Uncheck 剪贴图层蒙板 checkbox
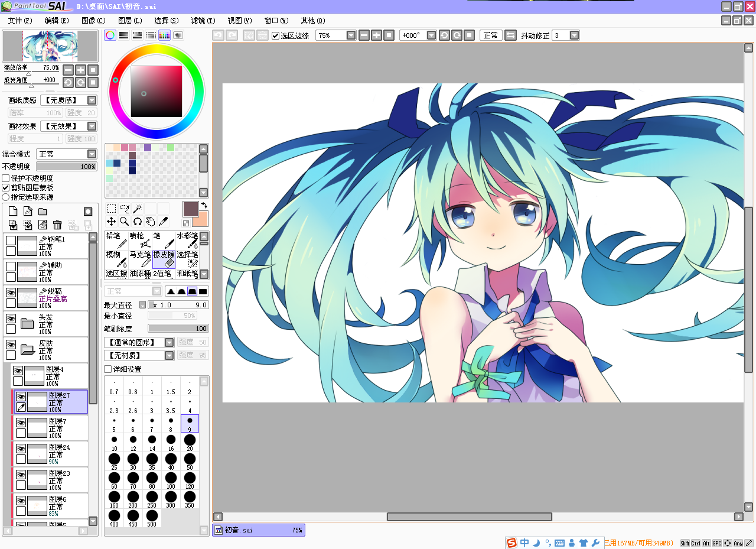The image size is (756, 549). pos(6,187)
